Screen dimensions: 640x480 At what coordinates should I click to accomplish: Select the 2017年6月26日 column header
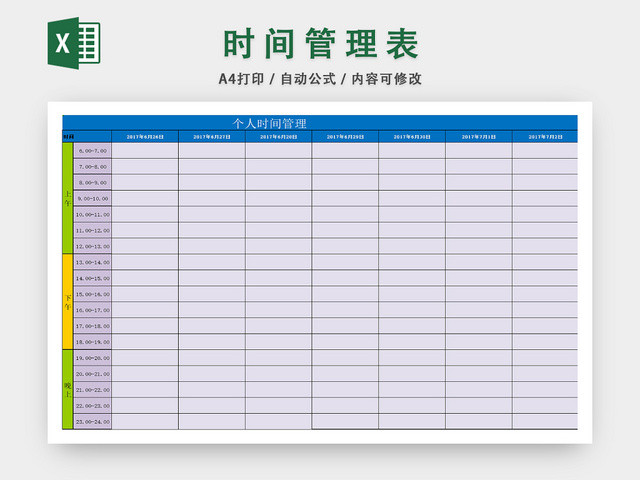pyautogui.click(x=145, y=137)
